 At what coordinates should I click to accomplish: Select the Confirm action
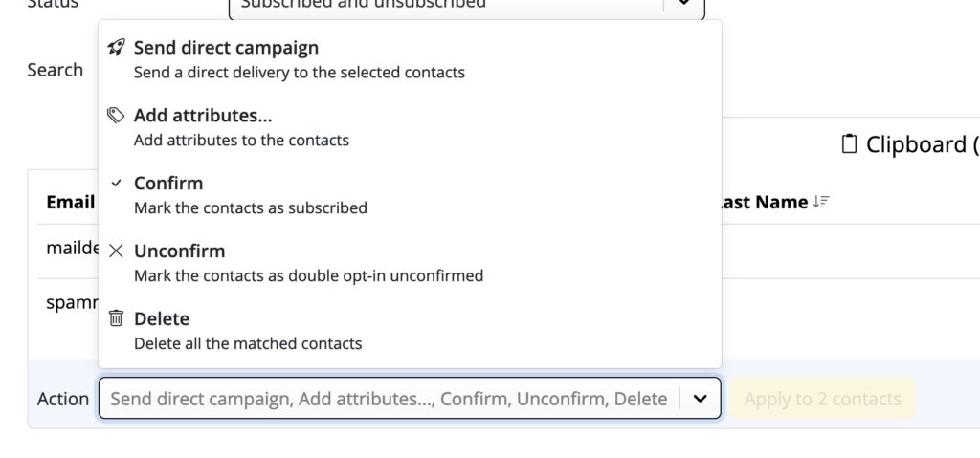[x=410, y=195]
